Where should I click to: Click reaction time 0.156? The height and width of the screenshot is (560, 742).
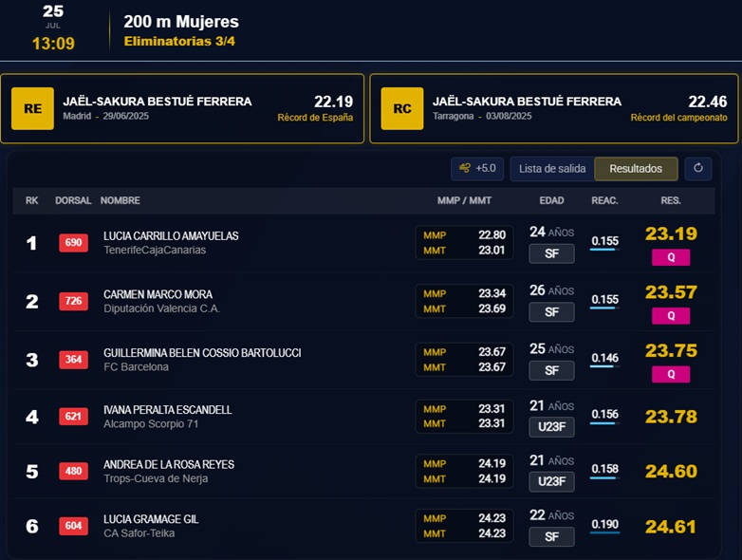pyautogui.click(x=604, y=414)
